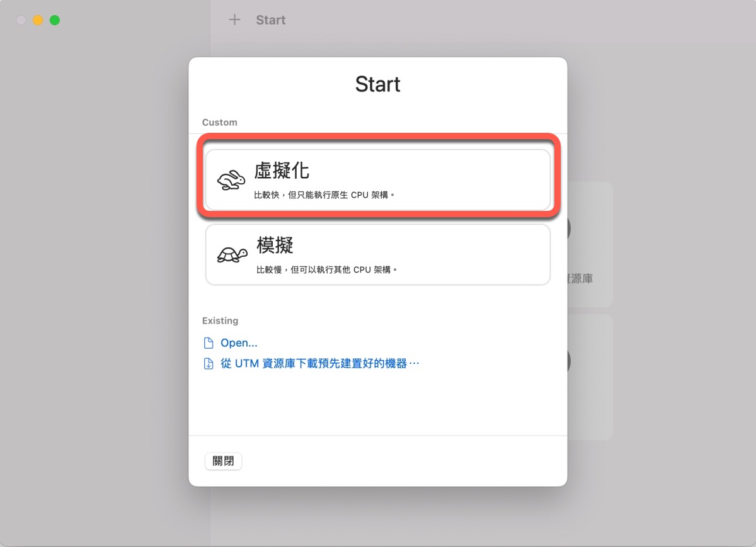Click the Start dialog heading text
756x547 pixels.
tap(378, 84)
